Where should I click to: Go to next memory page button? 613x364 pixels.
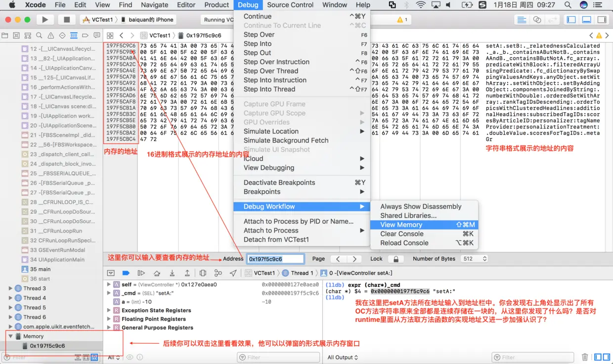[x=354, y=259]
